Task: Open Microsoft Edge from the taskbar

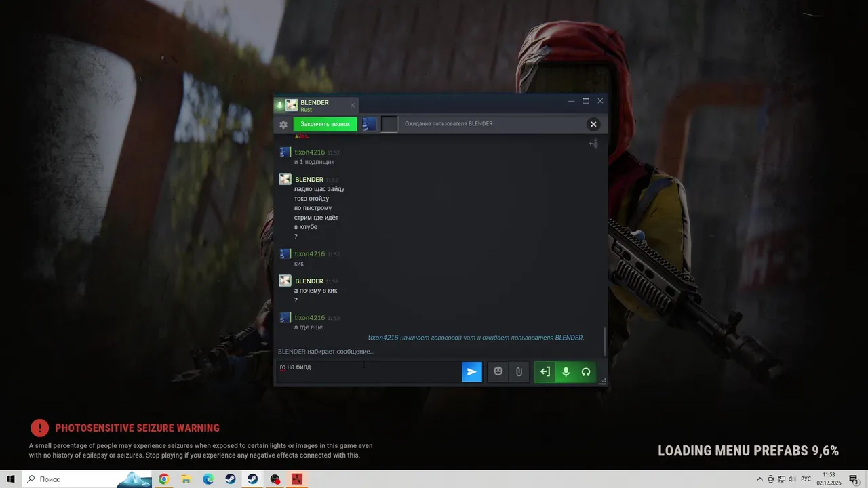Action: click(208, 479)
